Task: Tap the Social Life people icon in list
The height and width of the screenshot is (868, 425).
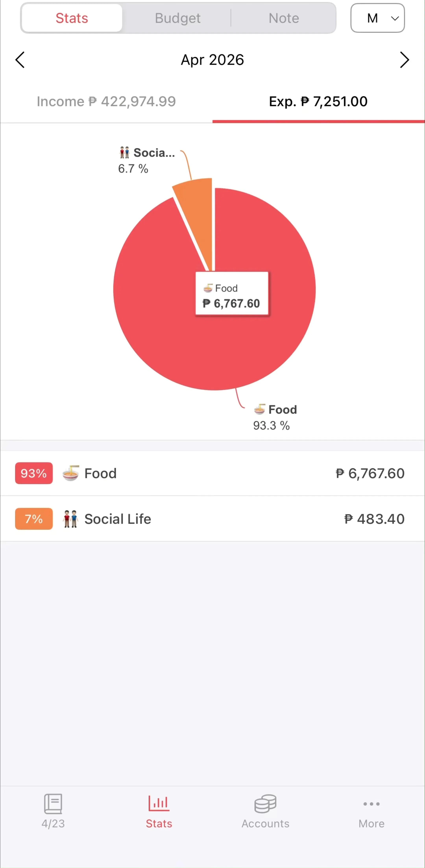Action: [71, 518]
